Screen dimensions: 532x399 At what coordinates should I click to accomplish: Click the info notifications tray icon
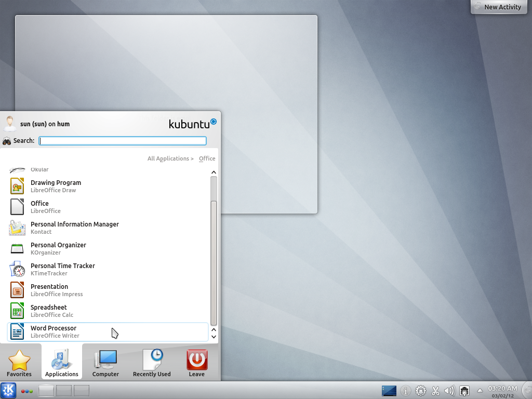coord(405,391)
